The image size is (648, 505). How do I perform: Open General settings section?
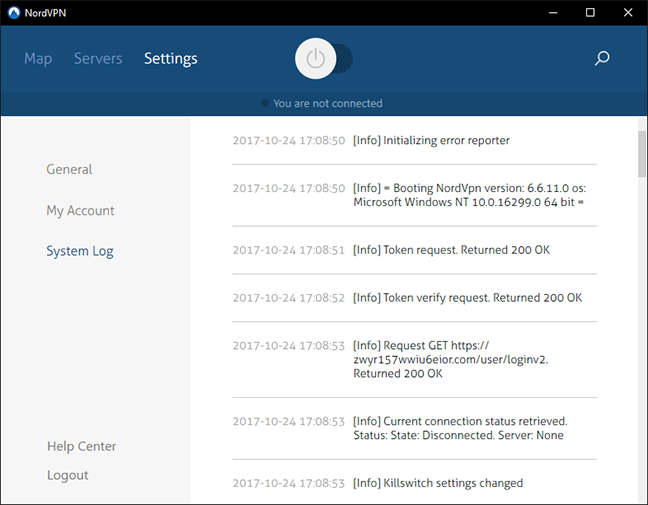point(69,169)
